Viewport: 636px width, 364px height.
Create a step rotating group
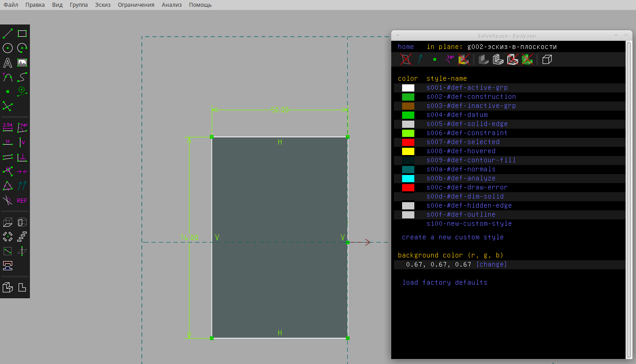pyautogui.click(x=8, y=237)
